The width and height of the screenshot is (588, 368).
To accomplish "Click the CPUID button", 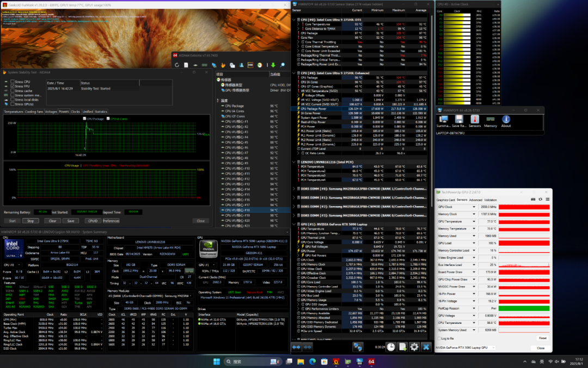I will (93, 221).
